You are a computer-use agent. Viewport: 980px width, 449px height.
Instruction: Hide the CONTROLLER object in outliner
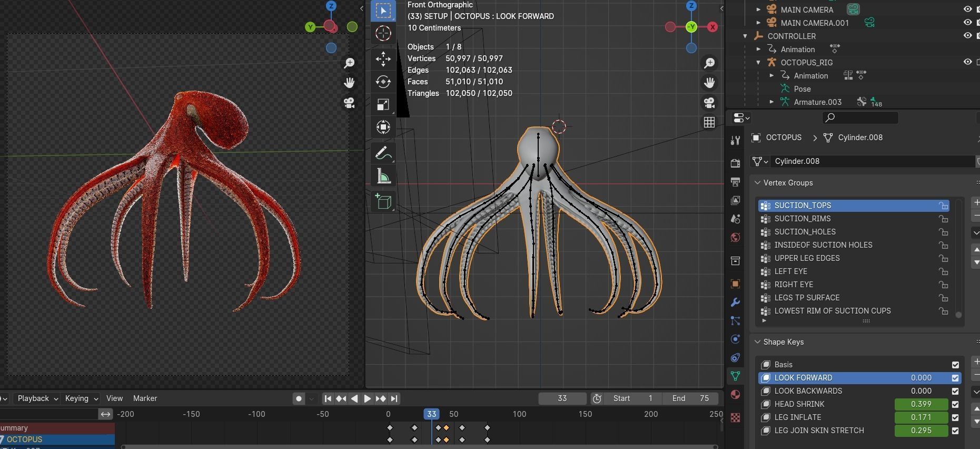tap(967, 36)
